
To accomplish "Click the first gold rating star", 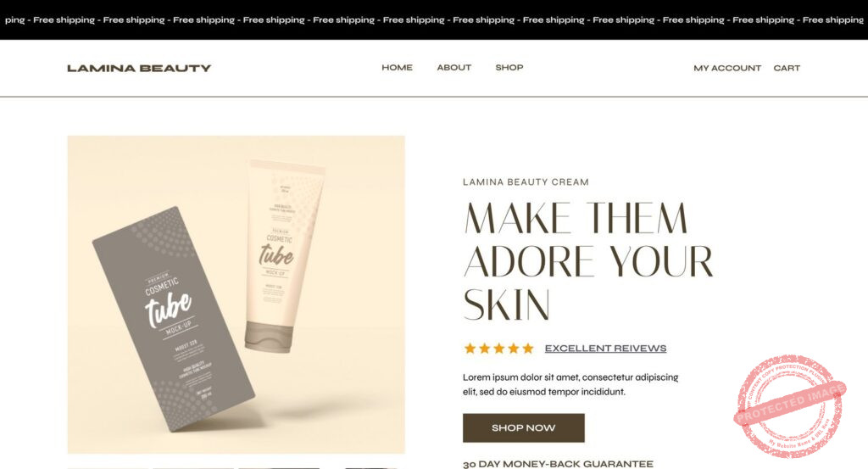I will pos(470,349).
